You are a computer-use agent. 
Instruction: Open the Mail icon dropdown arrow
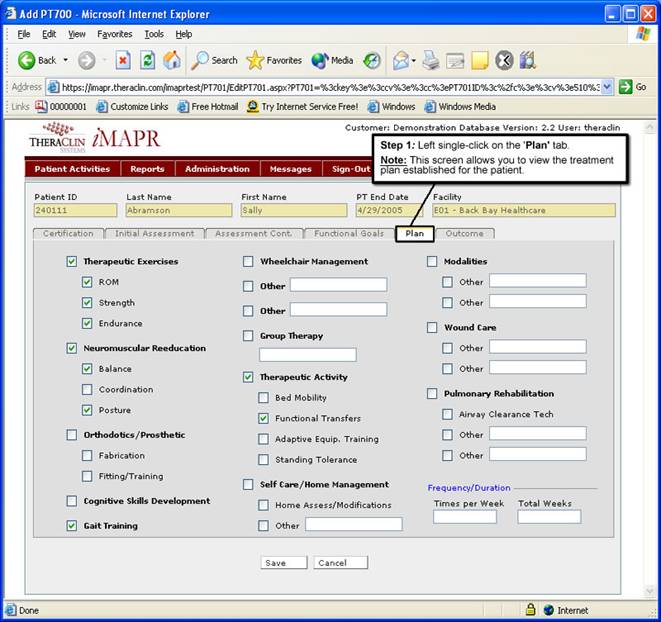click(x=413, y=60)
